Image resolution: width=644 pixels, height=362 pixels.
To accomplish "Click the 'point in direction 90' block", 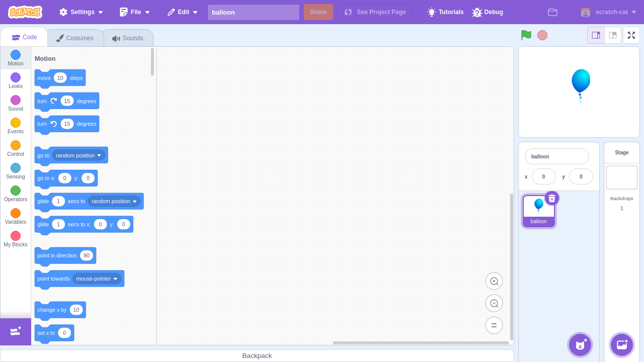I will [65, 256].
